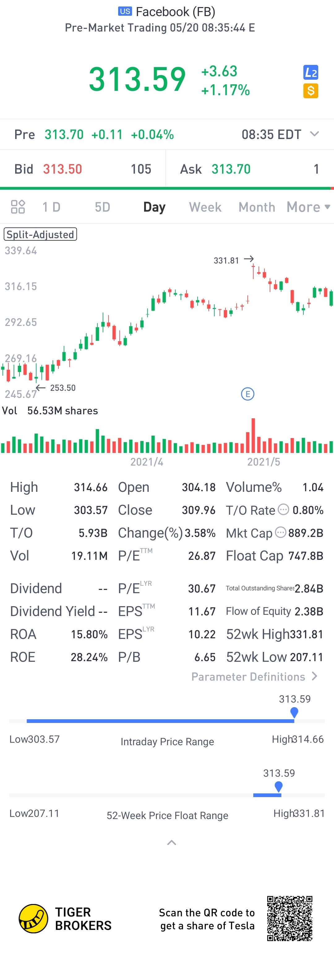The image size is (334, 980).
Task: Switch to the 5D chart tab
Action: point(102,207)
